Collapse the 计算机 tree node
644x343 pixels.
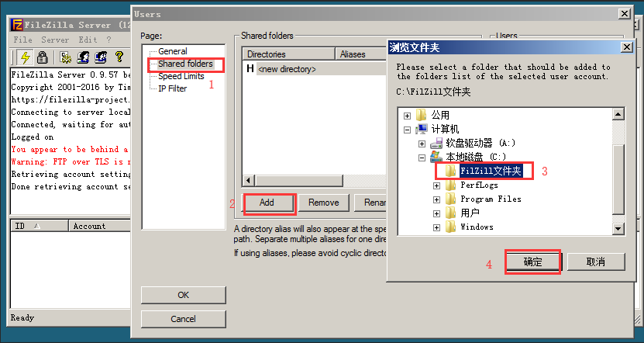(x=407, y=130)
